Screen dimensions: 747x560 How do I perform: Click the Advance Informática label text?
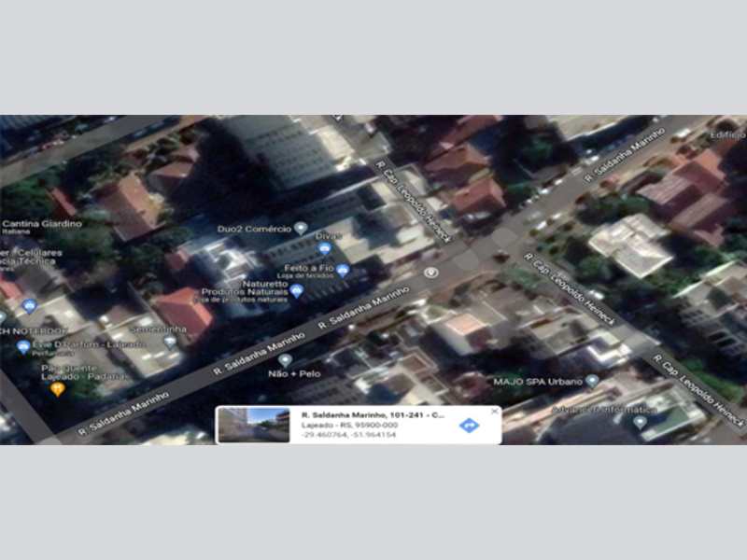(x=604, y=410)
